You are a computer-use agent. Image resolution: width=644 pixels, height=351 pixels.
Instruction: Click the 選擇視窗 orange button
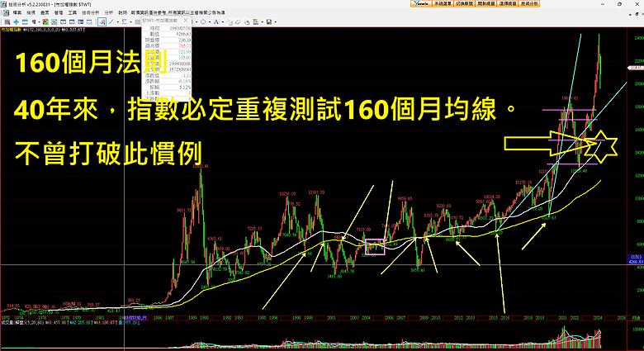click(x=508, y=3)
